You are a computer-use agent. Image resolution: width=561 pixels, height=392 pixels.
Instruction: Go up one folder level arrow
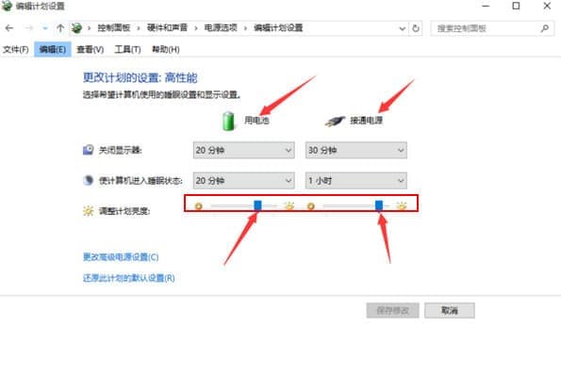[x=60, y=28]
